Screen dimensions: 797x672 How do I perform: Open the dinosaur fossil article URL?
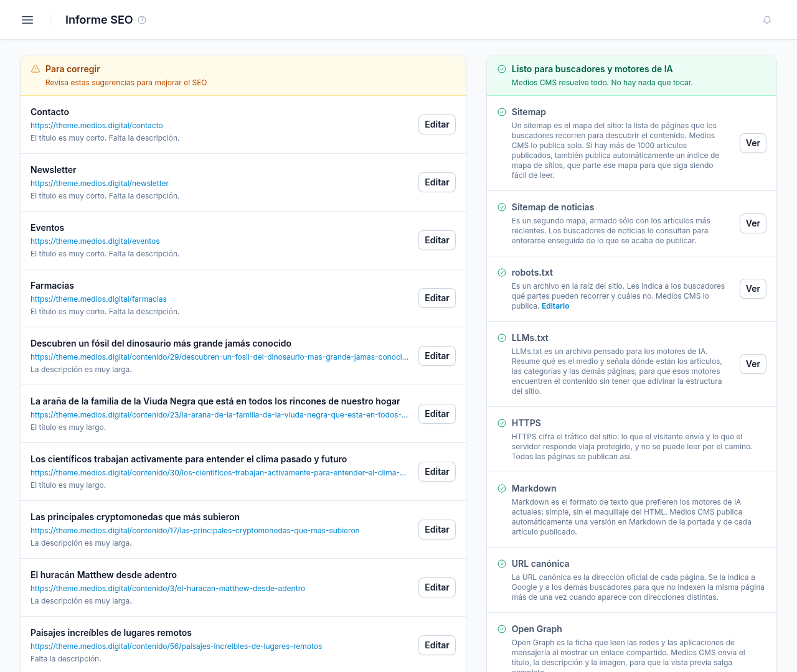tap(220, 357)
